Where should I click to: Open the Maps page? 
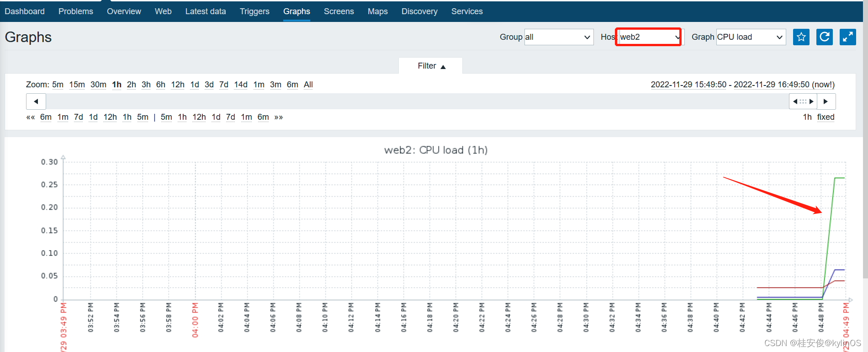(378, 11)
